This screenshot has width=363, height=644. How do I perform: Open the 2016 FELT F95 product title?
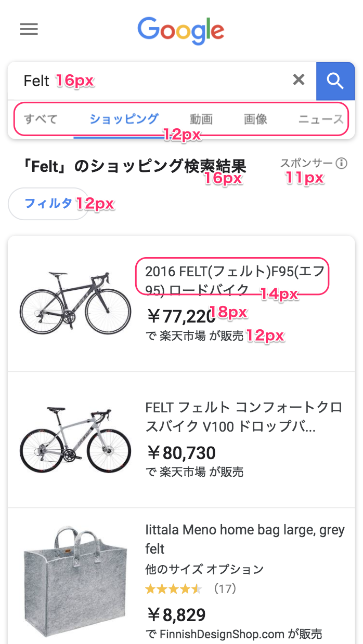pos(234,280)
